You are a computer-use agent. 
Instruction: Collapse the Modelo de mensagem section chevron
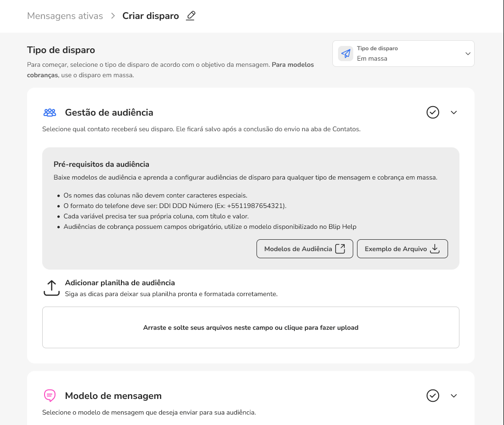(454, 396)
